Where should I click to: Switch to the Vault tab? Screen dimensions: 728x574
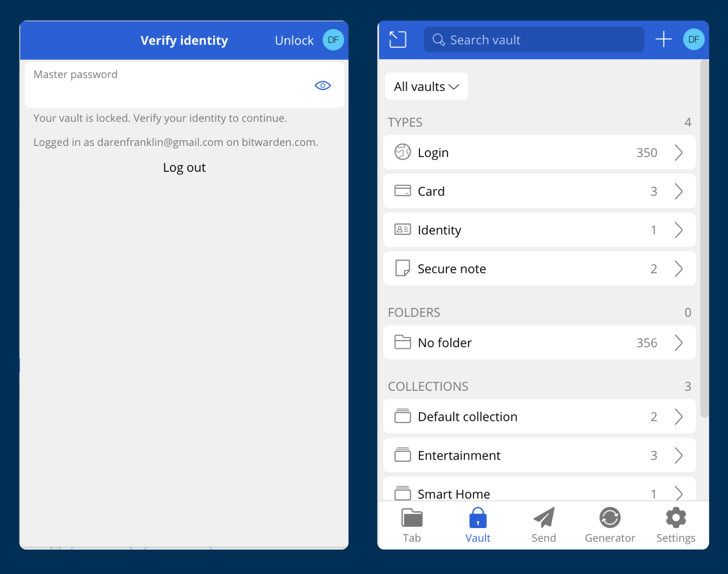(x=478, y=525)
